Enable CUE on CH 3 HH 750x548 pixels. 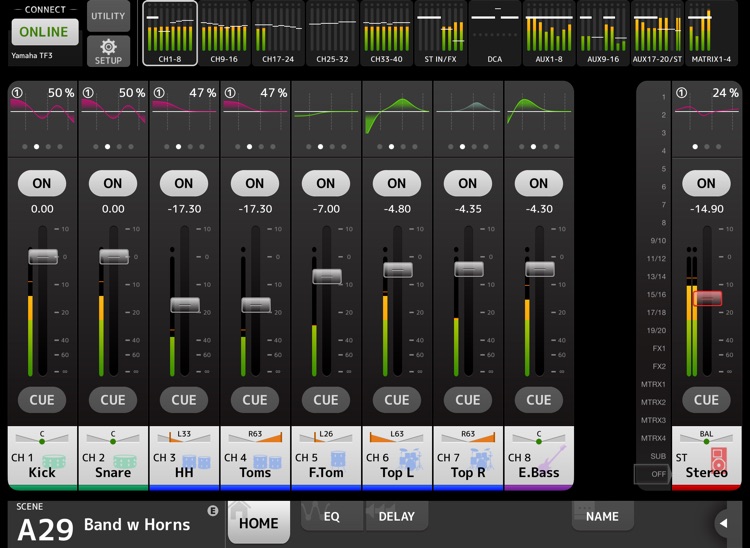tap(184, 400)
